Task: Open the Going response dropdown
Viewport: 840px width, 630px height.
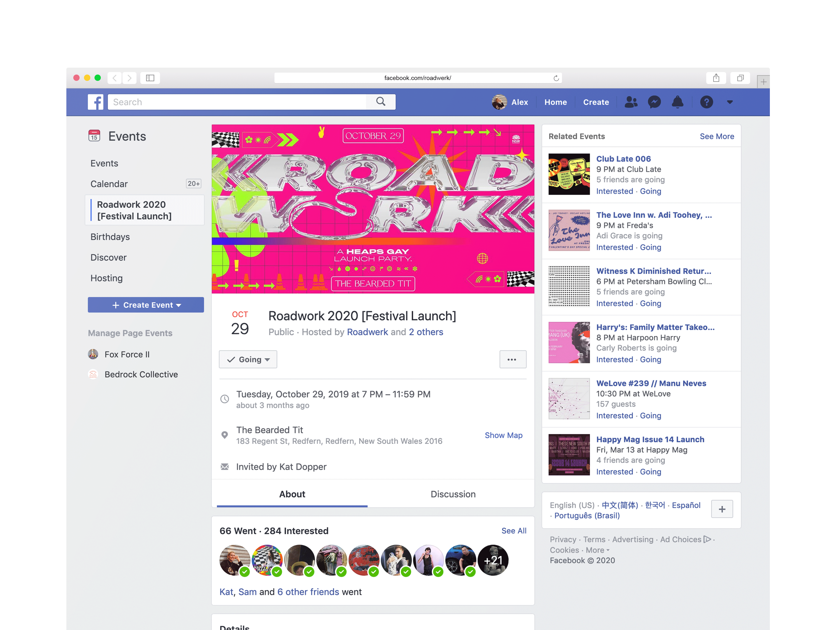Action: pyautogui.click(x=248, y=359)
